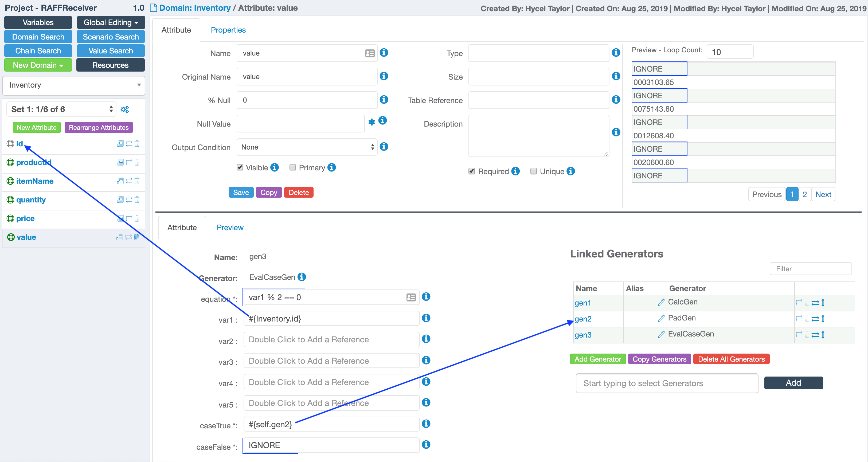The width and height of the screenshot is (868, 462).
Task: Click the info icon beside the Name field
Action: (x=384, y=53)
